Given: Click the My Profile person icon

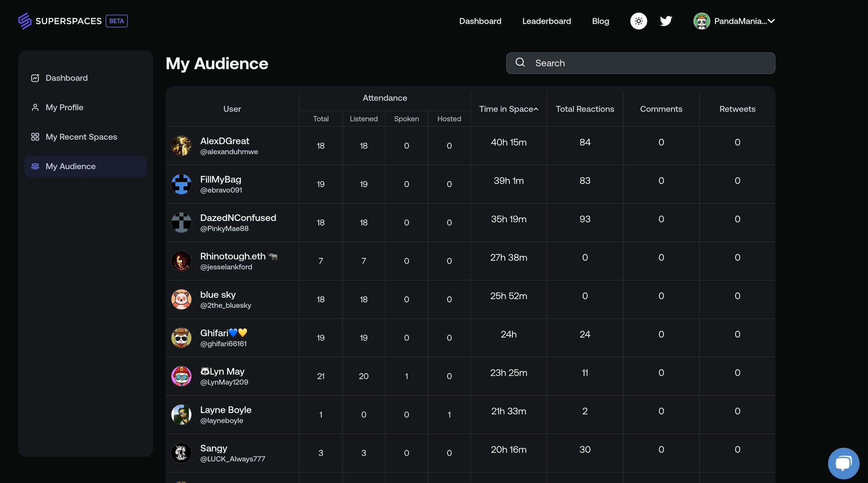Looking at the screenshot, I should [35, 107].
